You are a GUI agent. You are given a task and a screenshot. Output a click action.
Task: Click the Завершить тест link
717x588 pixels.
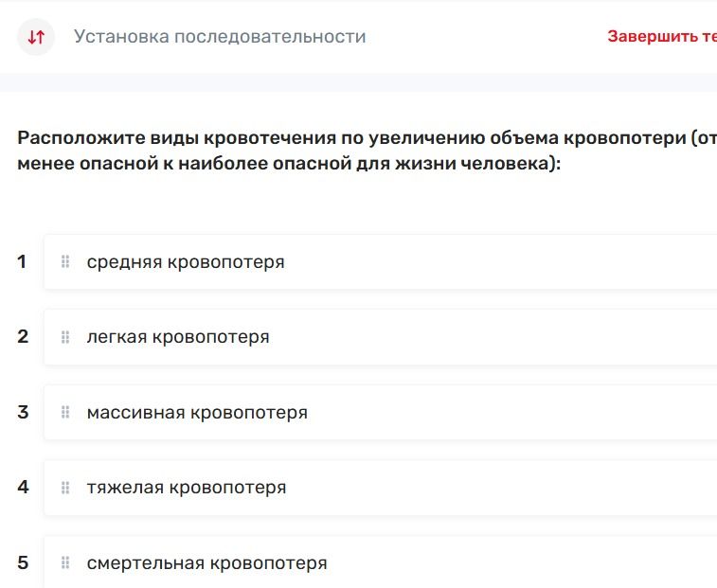pyautogui.click(x=662, y=37)
